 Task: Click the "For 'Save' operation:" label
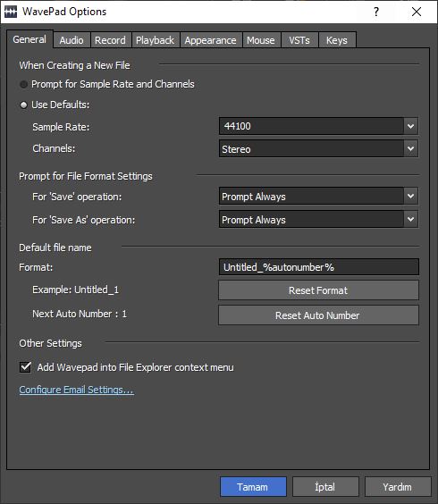pyautogui.click(x=77, y=197)
